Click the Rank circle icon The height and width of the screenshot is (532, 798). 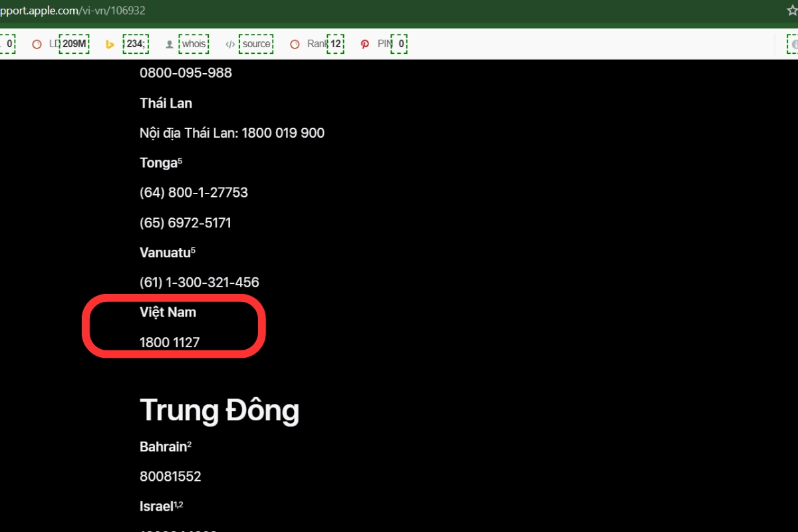[x=295, y=45]
